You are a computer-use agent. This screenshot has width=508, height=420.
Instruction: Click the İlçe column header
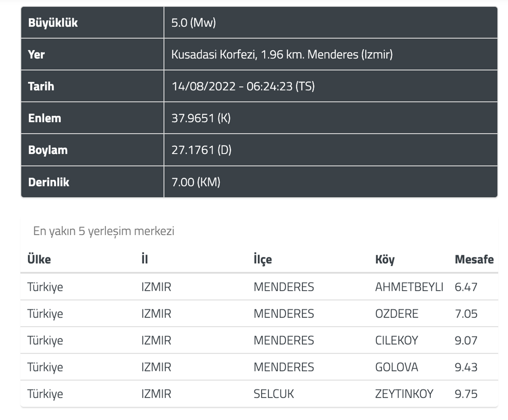click(x=262, y=259)
